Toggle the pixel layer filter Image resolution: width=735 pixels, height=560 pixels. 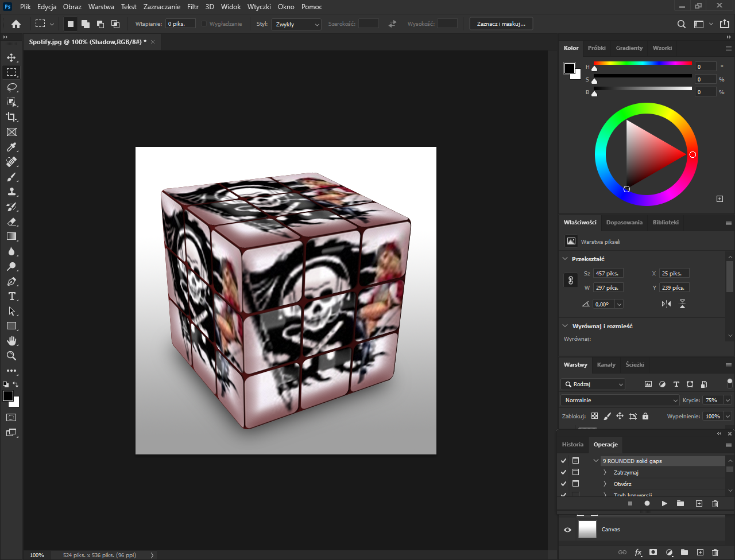point(648,384)
